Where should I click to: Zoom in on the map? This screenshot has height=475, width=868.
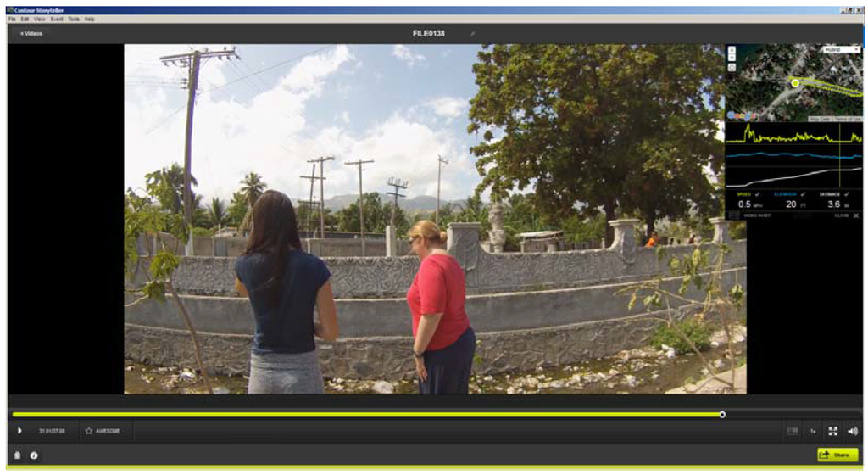[732, 50]
